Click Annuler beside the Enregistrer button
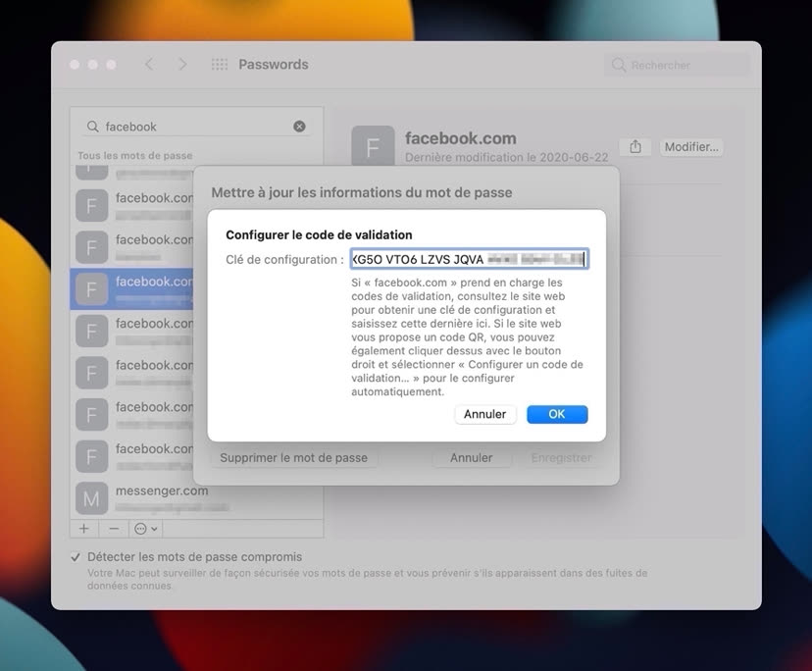812x671 pixels. tap(472, 458)
